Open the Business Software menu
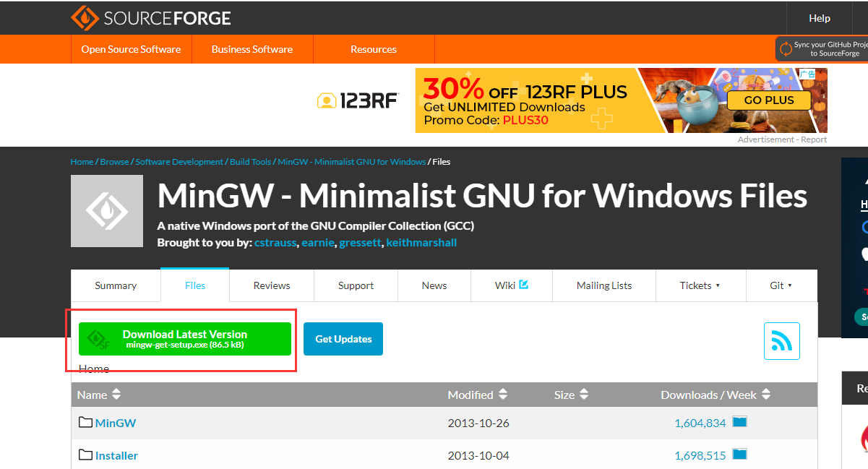Screen dimensions: 868x469 point(252,49)
